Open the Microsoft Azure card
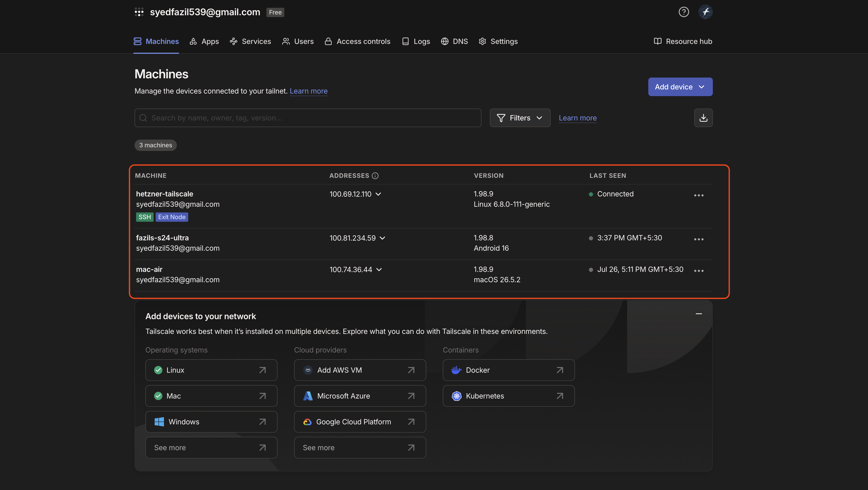The width and height of the screenshot is (868, 490). pos(360,396)
